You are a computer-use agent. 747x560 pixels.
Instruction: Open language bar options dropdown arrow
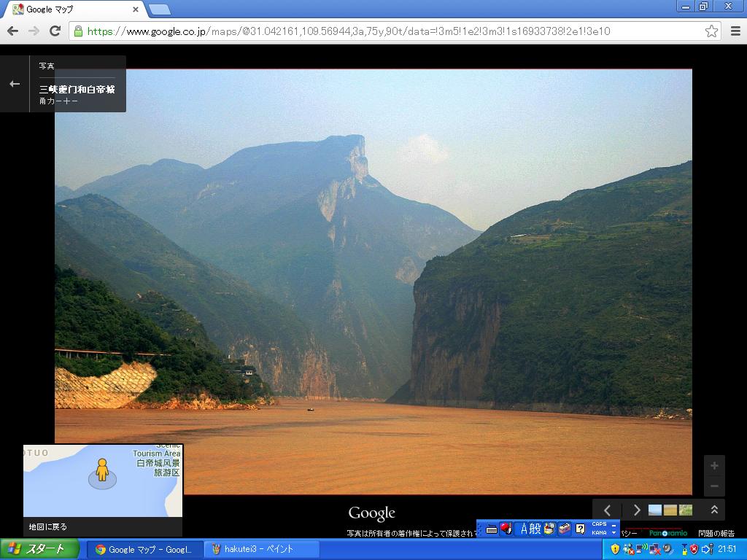pyautogui.click(x=614, y=533)
